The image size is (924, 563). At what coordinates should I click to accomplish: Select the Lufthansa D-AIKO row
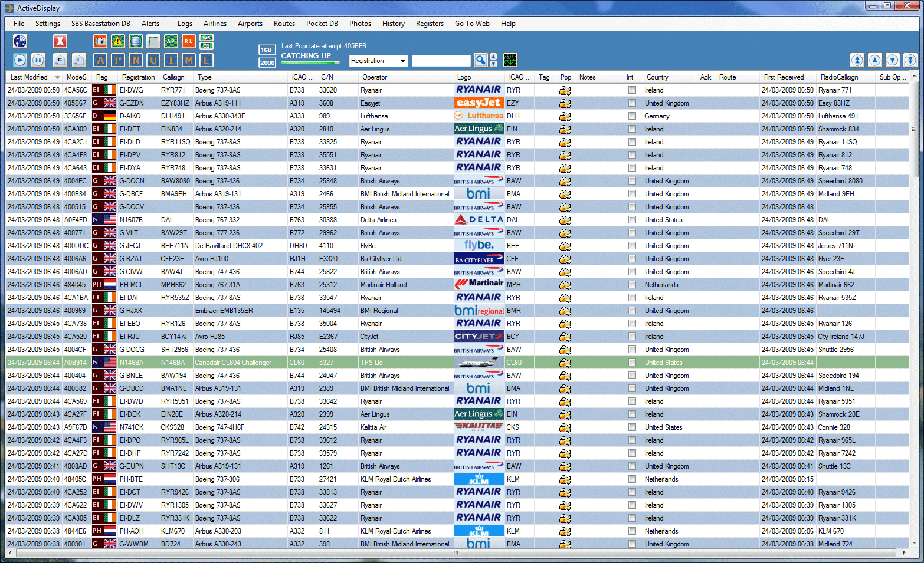(x=457, y=116)
